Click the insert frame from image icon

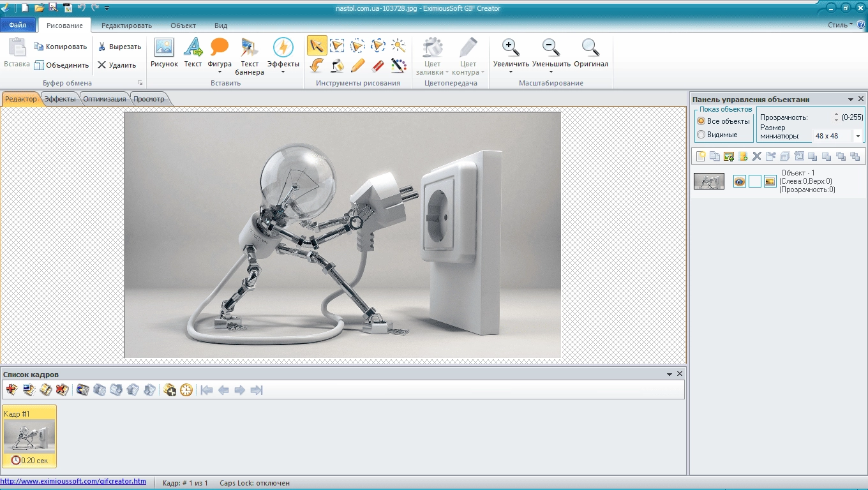click(28, 390)
